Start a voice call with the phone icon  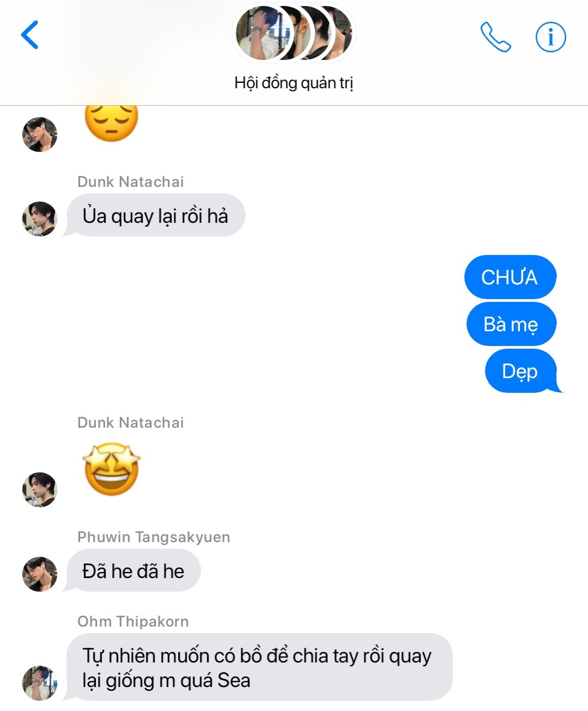495,37
